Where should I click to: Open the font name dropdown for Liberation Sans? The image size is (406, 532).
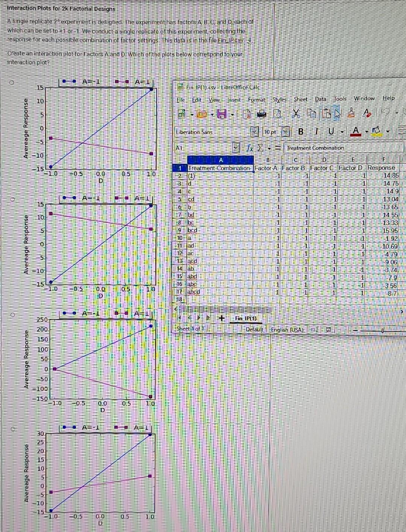point(254,131)
